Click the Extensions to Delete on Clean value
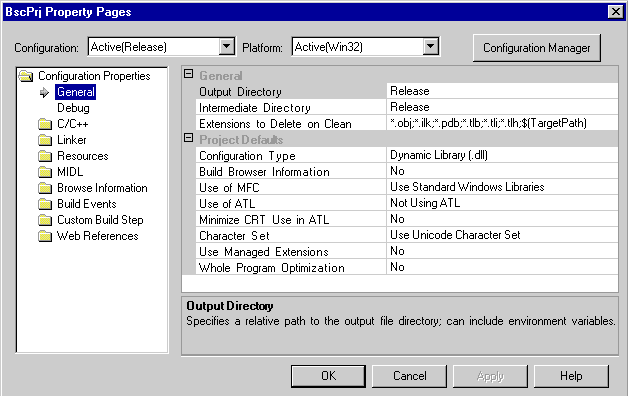The width and height of the screenshot is (628, 396). coord(502,123)
